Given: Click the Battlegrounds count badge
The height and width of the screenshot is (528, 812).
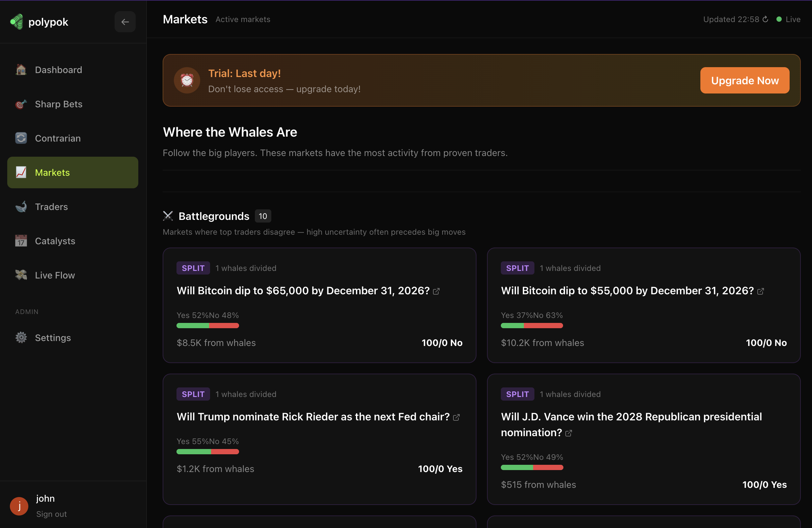Looking at the screenshot, I should coord(263,216).
